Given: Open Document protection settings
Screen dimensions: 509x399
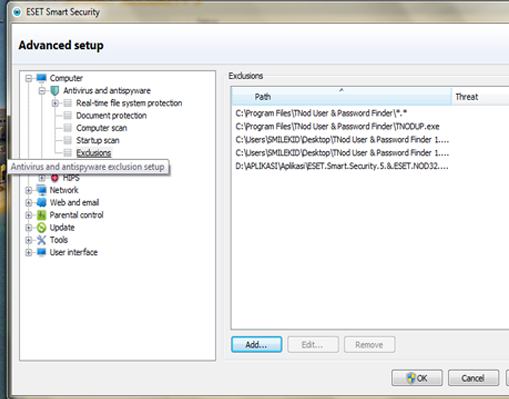Looking at the screenshot, I should tap(111, 116).
